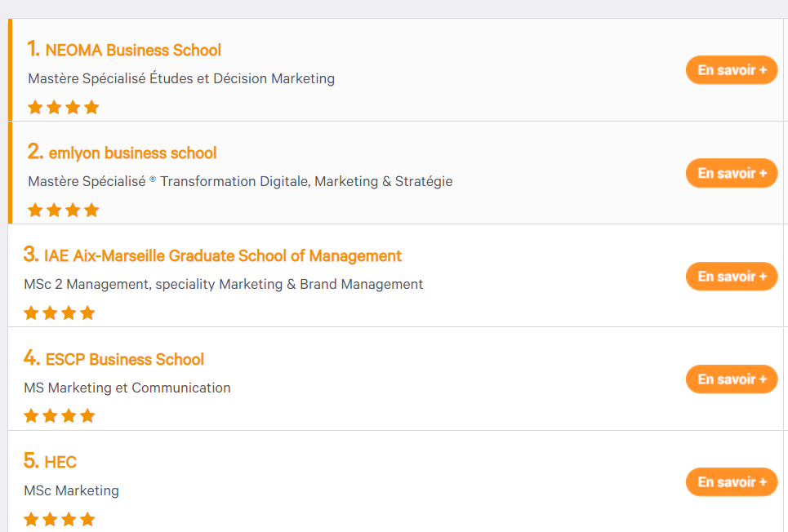Click En savoir + for NEOMA Business School
The image size is (788, 532).
click(x=732, y=70)
